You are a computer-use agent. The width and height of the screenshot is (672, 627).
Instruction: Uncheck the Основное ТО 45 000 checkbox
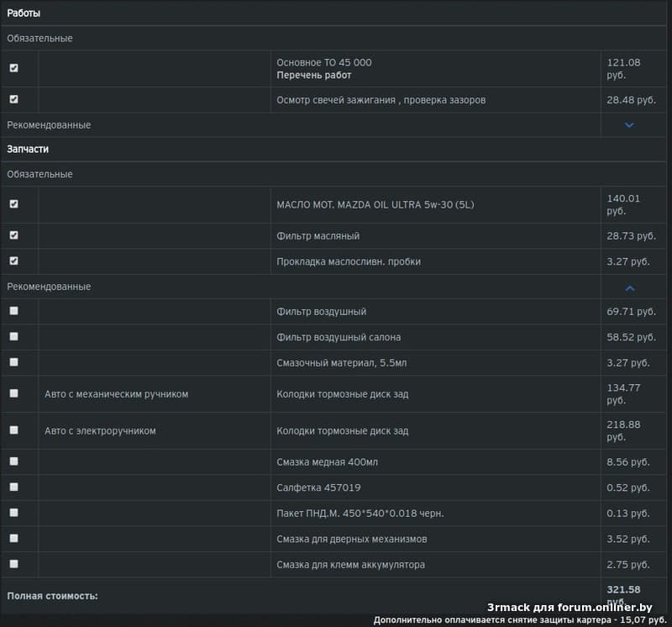point(13,68)
